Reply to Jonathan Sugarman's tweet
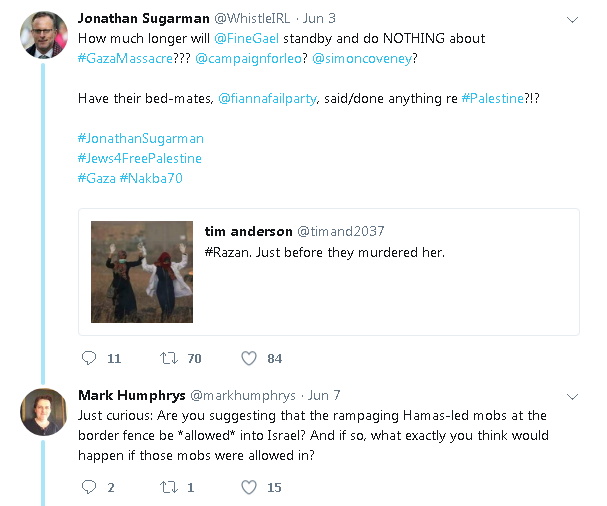Screen dimensions: 607x506 pyautogui.click(x=89, y=358)
